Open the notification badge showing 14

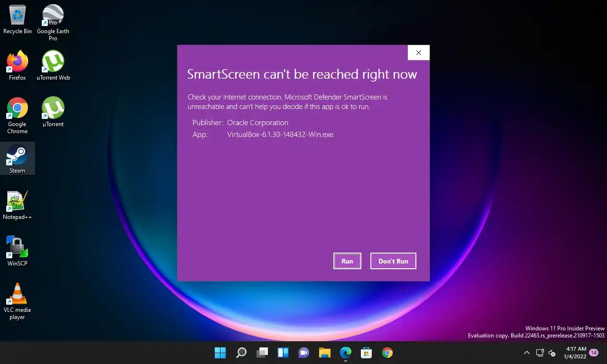point(594,353)
